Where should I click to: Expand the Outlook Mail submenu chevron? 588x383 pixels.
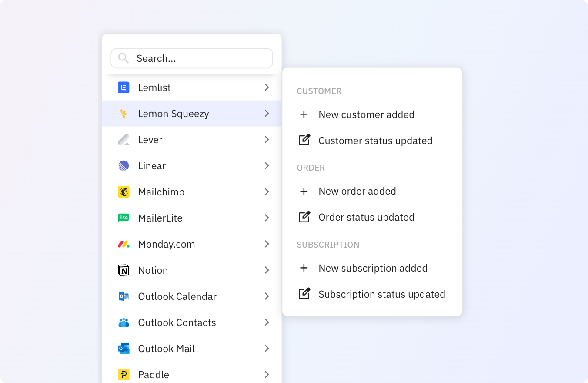pyautogui.click(x=267, y=349)
